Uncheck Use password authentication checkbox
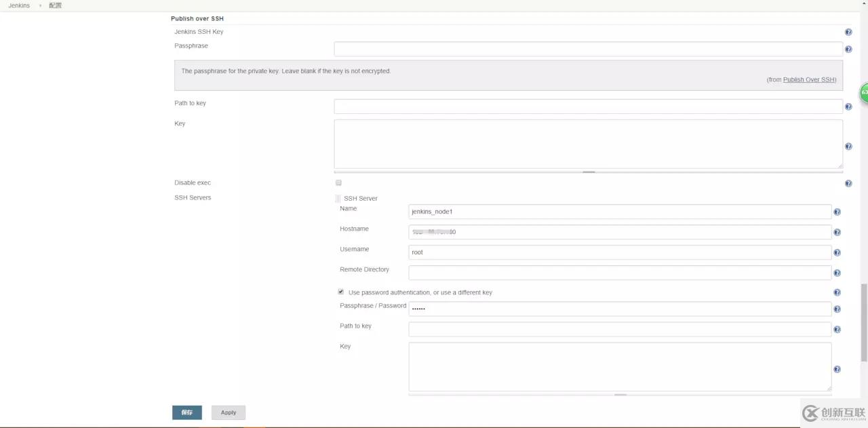The width and height of the screenshot is (868, 428). click(x=341, y=292)
